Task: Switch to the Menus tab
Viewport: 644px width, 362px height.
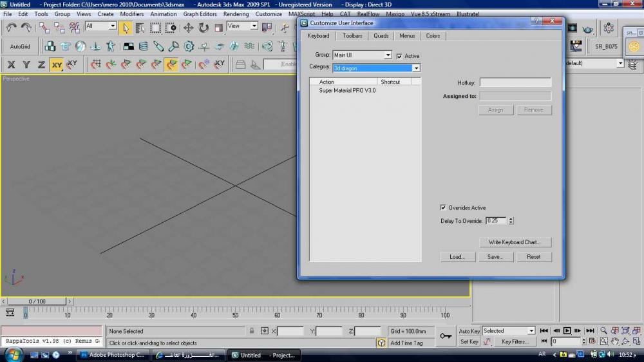Action: [x=407, y=35]
